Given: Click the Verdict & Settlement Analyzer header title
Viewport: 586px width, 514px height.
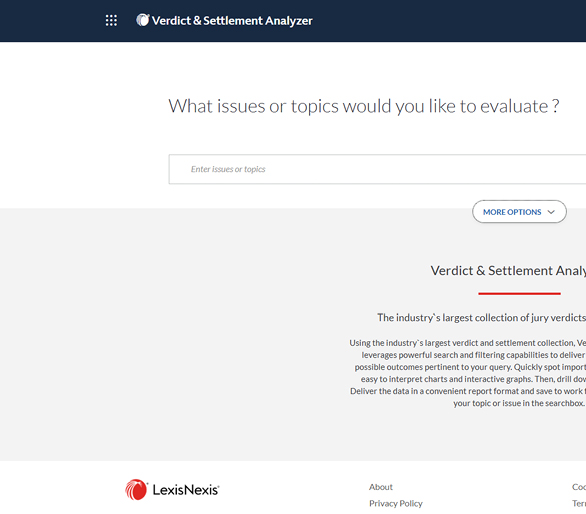Looking at the screenshot, I should point(232,21).
